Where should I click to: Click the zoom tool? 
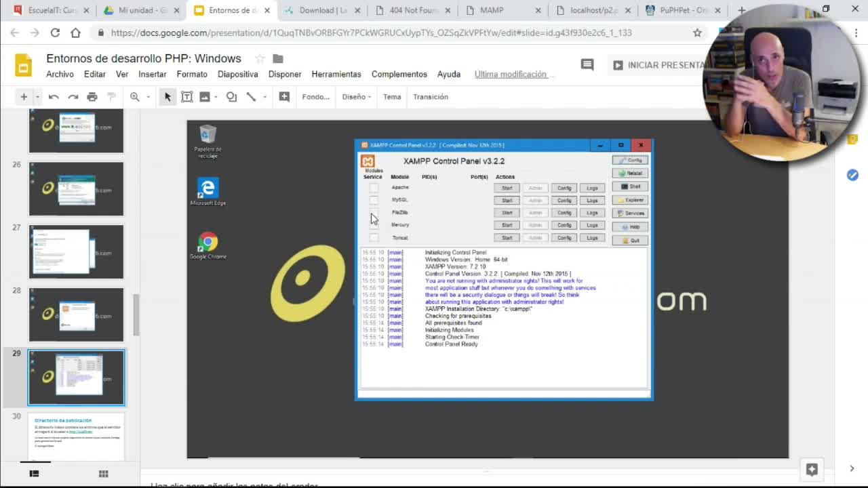click(x=135, y=97)
